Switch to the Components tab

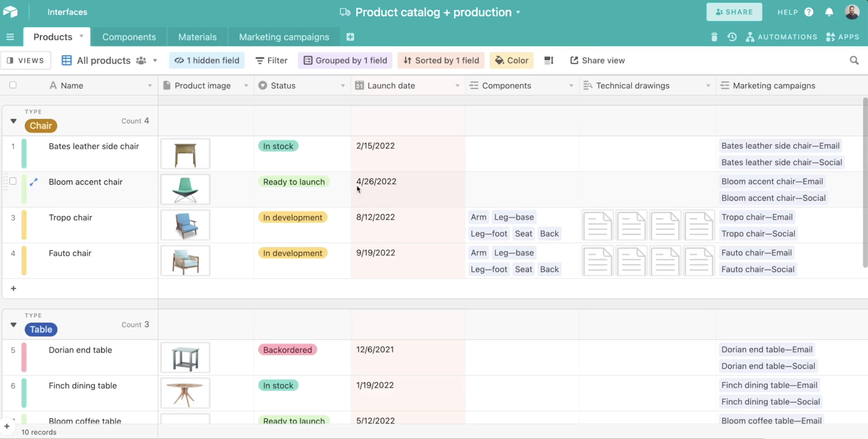(x=129, y=37)
